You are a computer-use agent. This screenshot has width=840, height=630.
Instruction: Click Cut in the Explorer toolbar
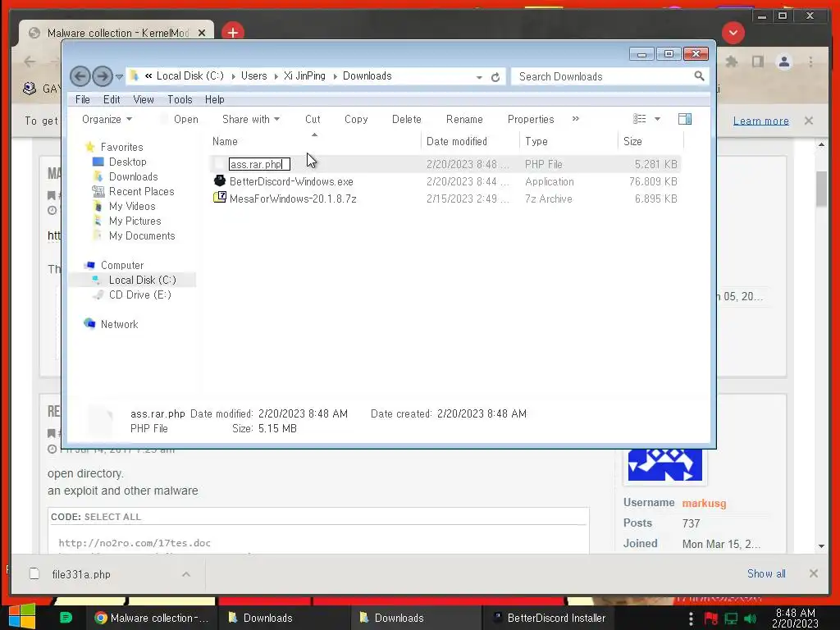click(x=313, y=120)
